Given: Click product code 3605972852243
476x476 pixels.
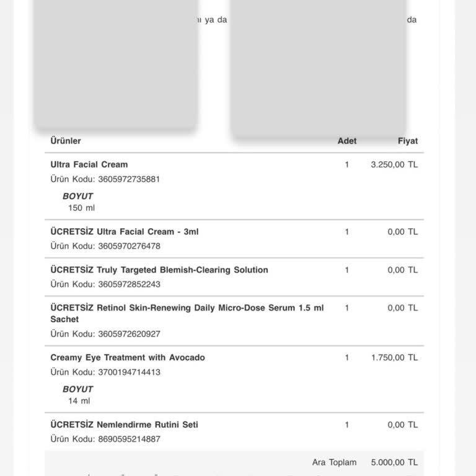Looking at the screenshot, I should (x=129, y=284).
